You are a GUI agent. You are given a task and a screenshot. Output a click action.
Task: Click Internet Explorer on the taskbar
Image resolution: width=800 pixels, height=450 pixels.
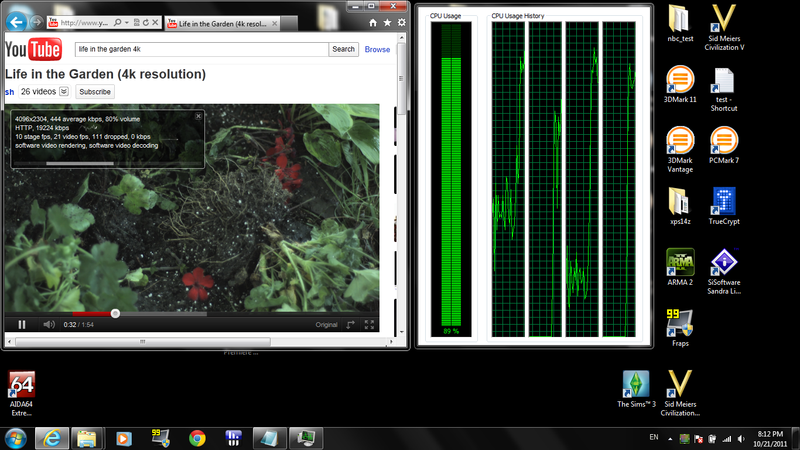coord(52,438)
